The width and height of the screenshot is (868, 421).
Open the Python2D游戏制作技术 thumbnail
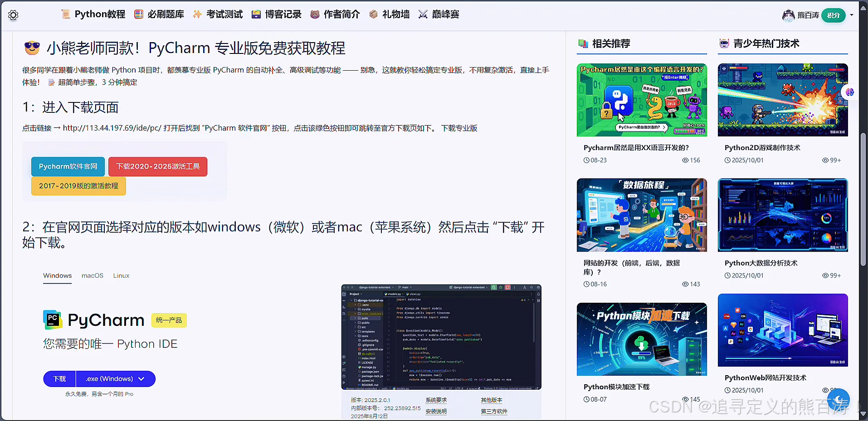(783, 100)
